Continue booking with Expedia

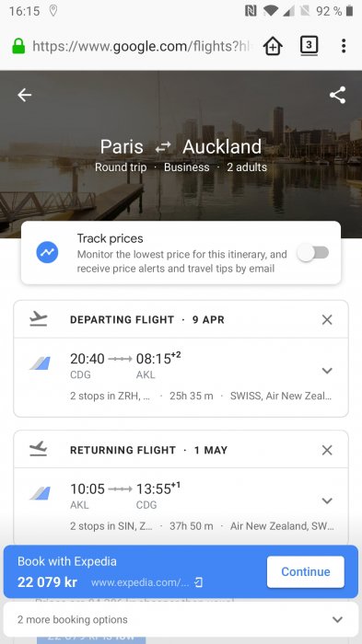[305, 571]
